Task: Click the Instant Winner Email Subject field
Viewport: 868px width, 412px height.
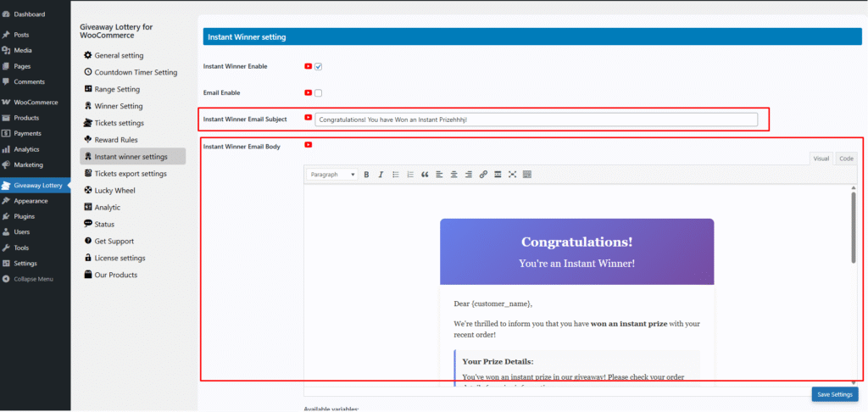Action: (x=536, y=120)
